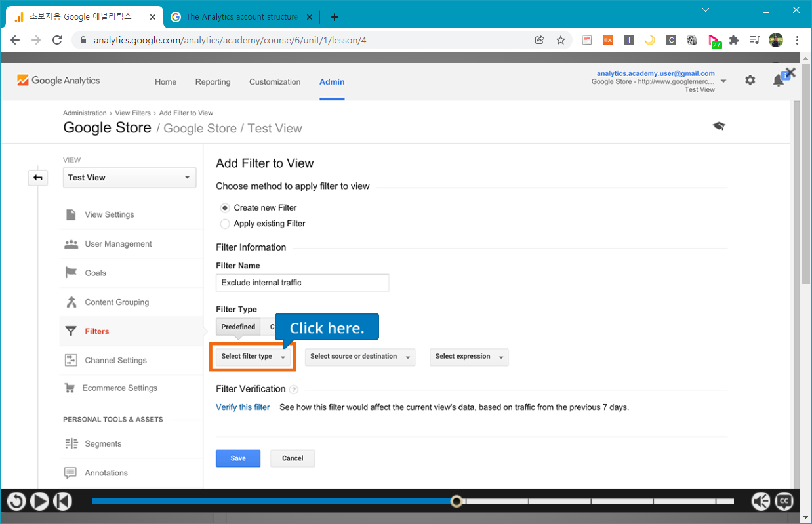Reload the page
Viewport: 812px width, 524px height.
[x=57, y=40]
